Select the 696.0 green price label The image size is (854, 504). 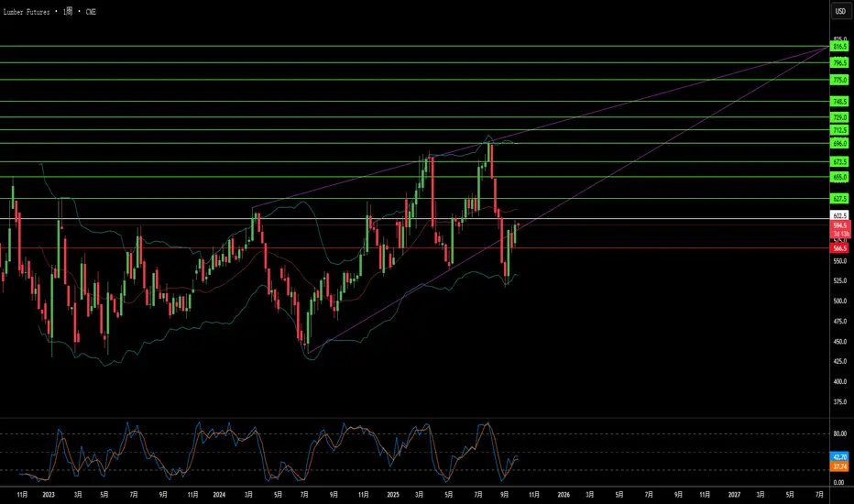pos(840,144)
